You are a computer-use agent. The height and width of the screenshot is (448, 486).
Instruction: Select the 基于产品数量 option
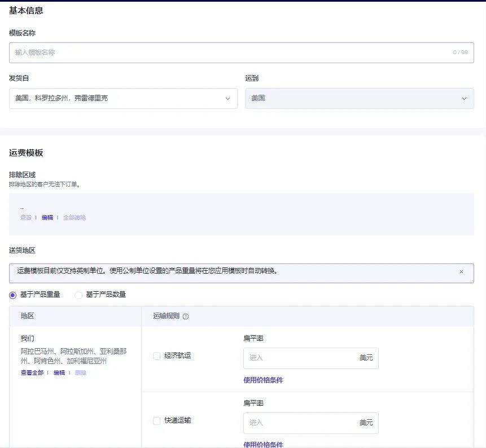tap(78, 295)
